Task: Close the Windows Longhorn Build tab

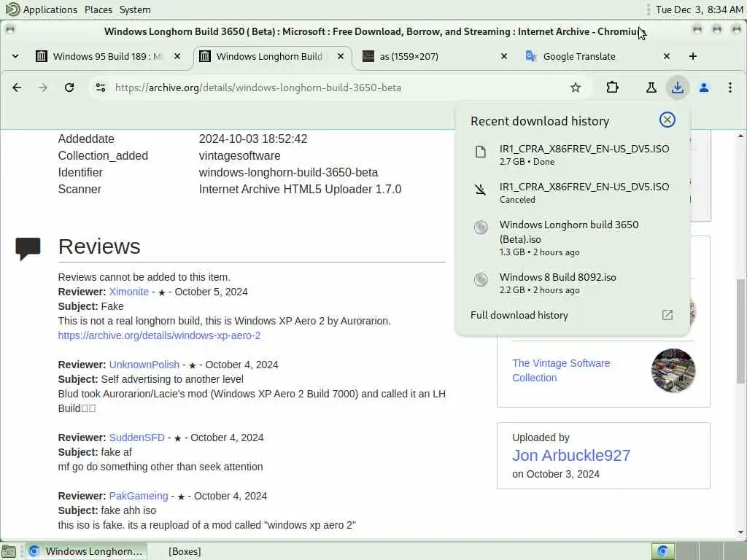Action: coord(341,56)
